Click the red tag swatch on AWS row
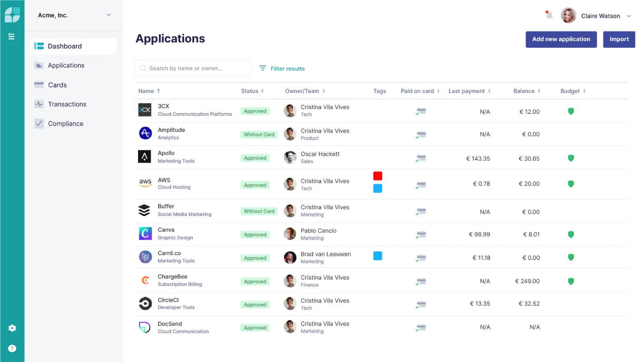The height and width of the screenshot is (362, 644). [x=378, y=176]
